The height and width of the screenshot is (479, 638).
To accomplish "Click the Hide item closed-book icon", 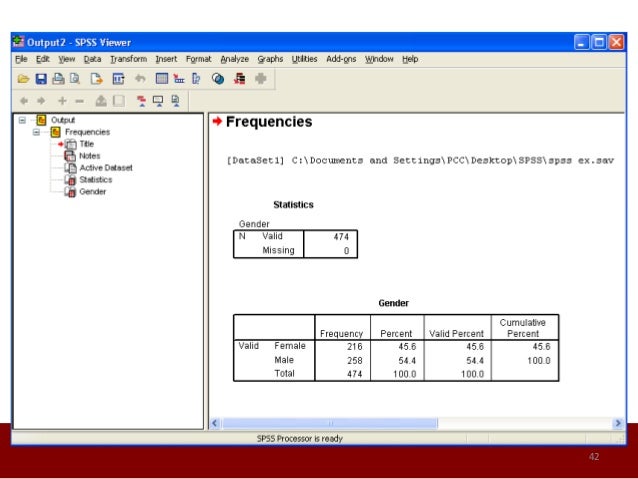I will (119, 101).
